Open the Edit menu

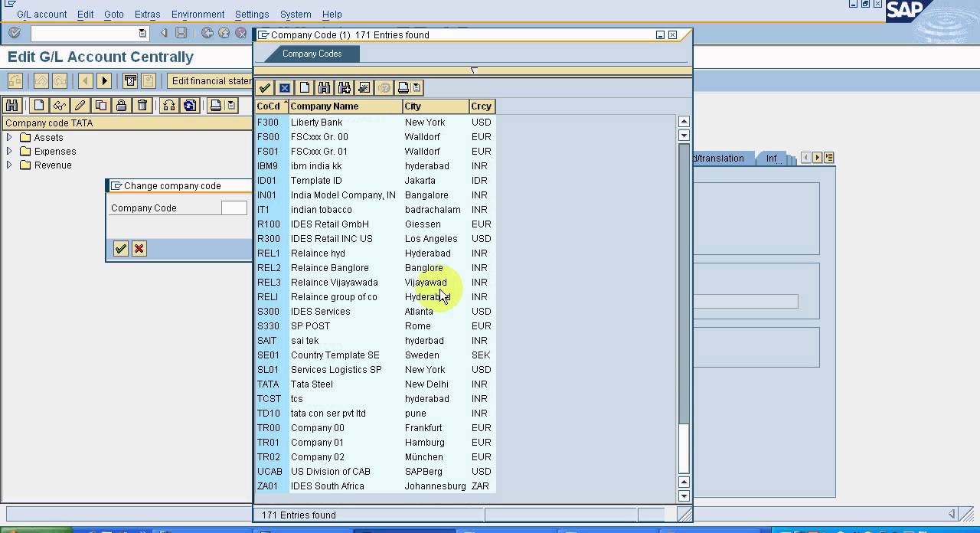85,15
